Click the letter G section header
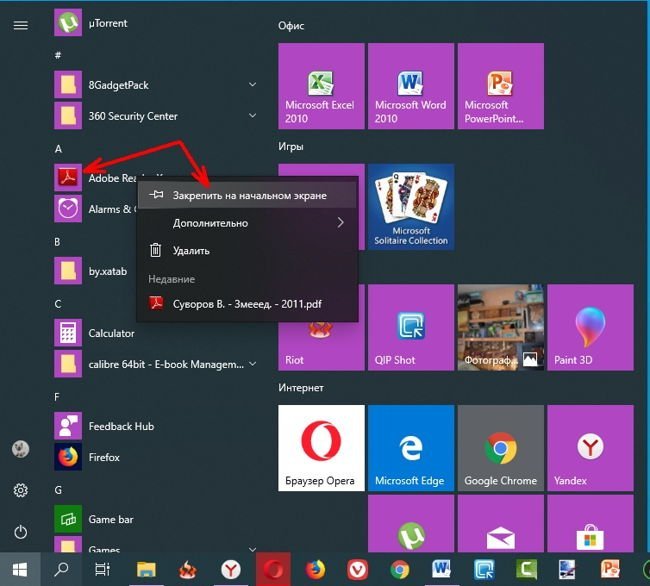 click(x=58, y=490)
